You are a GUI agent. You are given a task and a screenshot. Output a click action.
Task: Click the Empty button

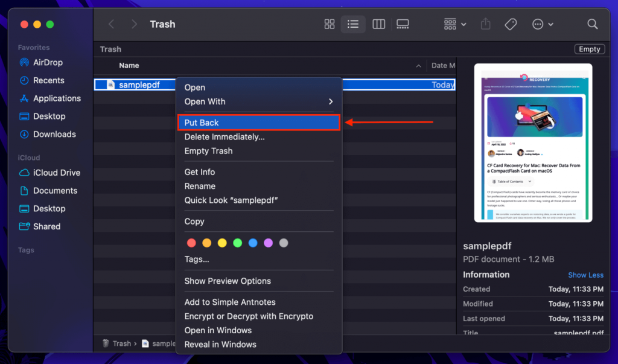click(x=589, y=49)
